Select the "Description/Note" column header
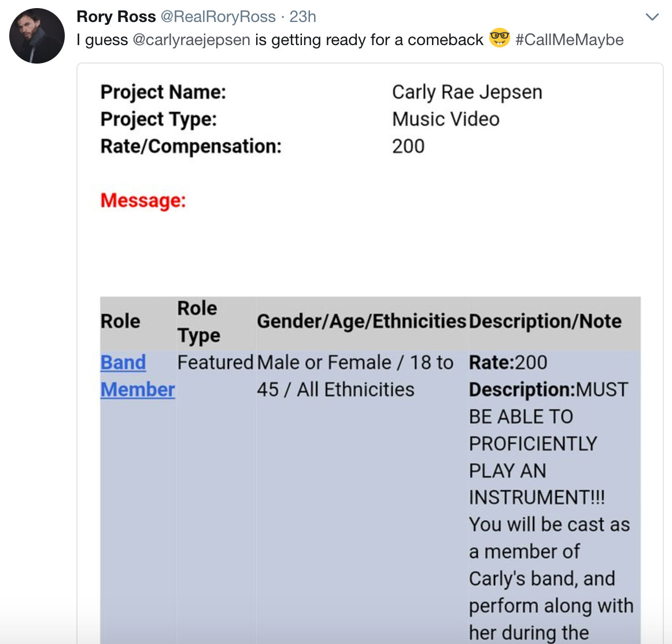 tap(545, 321)
